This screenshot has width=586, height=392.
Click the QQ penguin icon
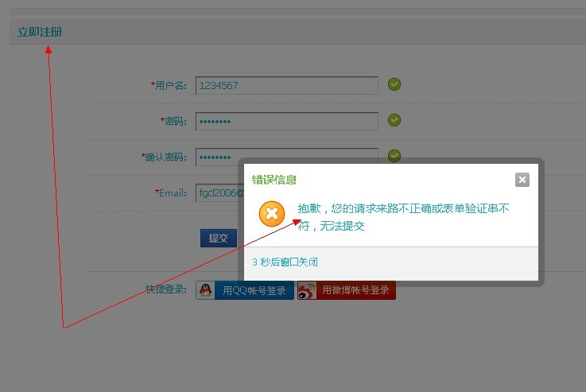205,290
